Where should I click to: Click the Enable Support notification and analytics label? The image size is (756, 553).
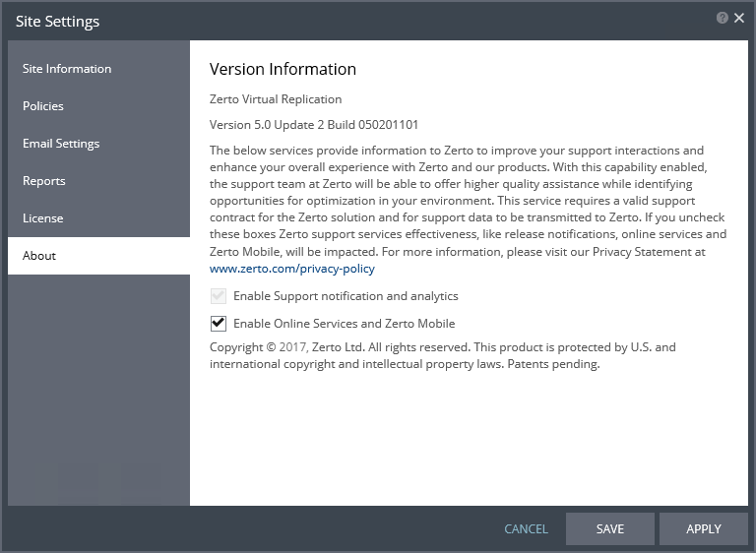[x=346, y=296]
